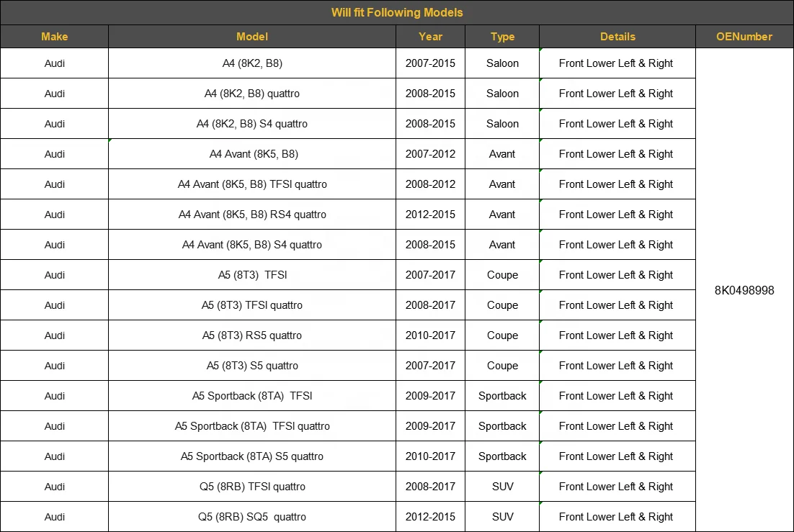The height and width of the screenshot is (532, 794).
Task: Select the OENumber column header
Action: [x=744, y=37]
